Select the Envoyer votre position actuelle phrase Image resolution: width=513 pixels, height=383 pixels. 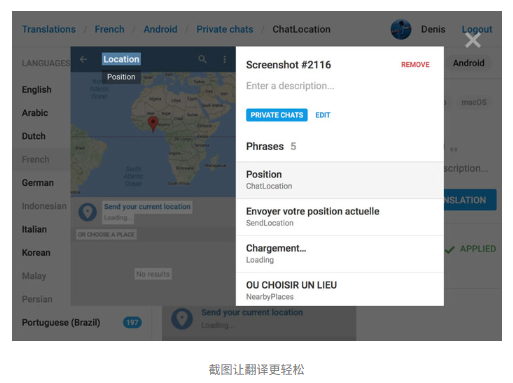click(x=340, y=217)
